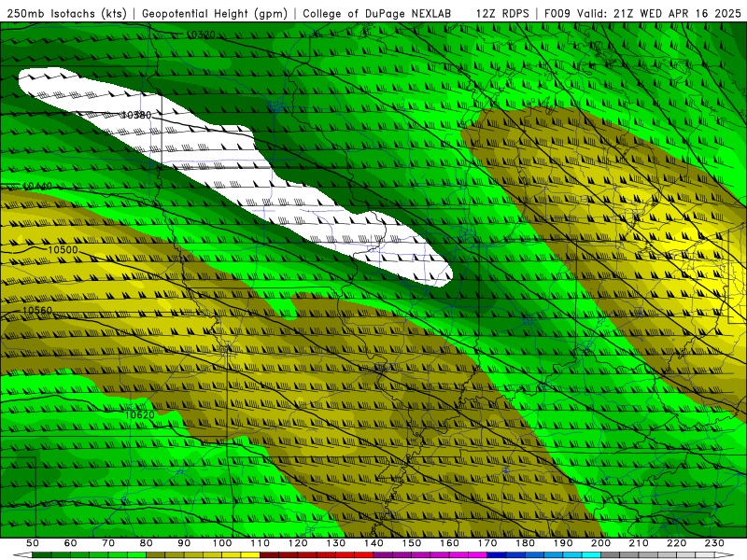Click the bright magenta swatch just before 170
The height and width of the screenshot is (560, 747).
477,555
